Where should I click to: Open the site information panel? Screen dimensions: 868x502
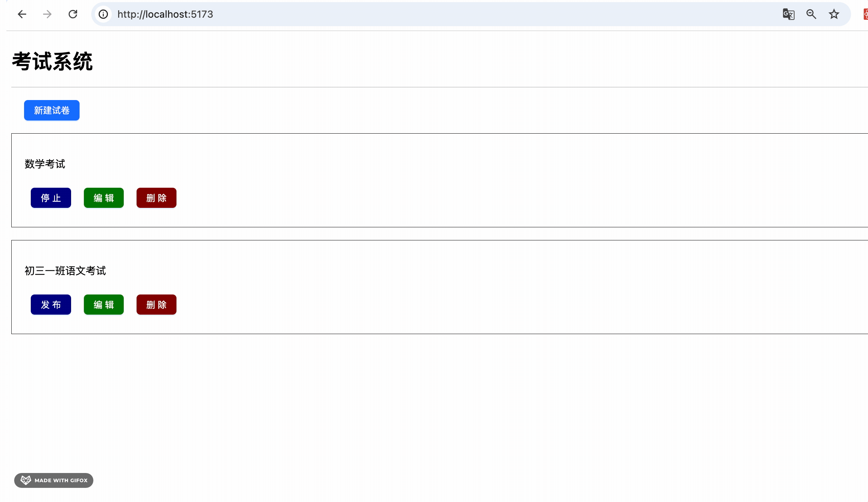[103, 14]
